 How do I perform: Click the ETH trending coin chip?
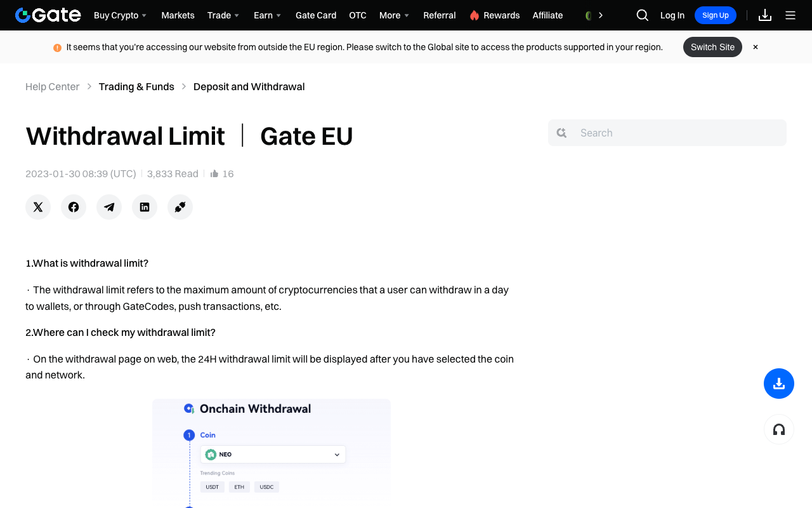pos(239,487)
